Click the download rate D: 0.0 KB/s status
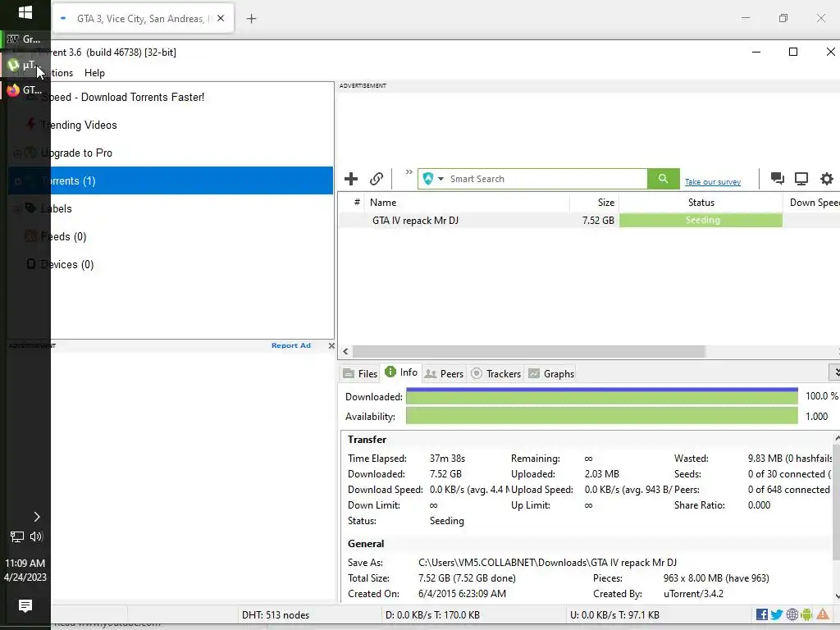This screenshot has height=630, width=840. coord(432,615)
